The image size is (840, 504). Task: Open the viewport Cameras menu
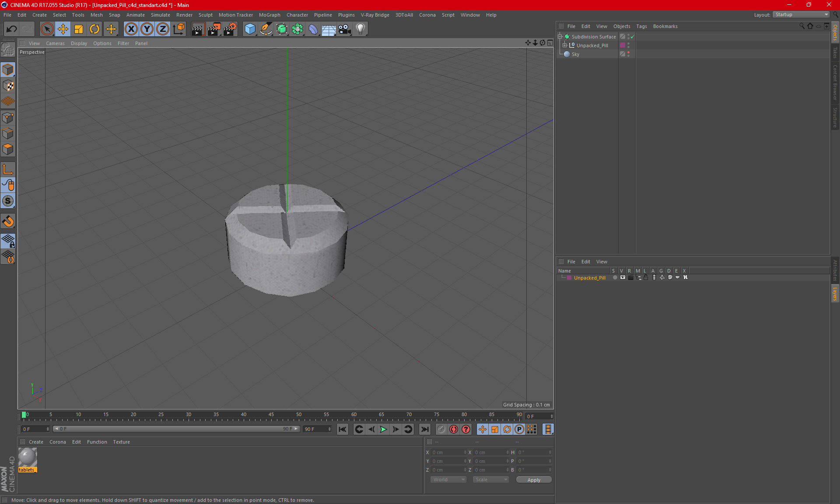[55, 43]
